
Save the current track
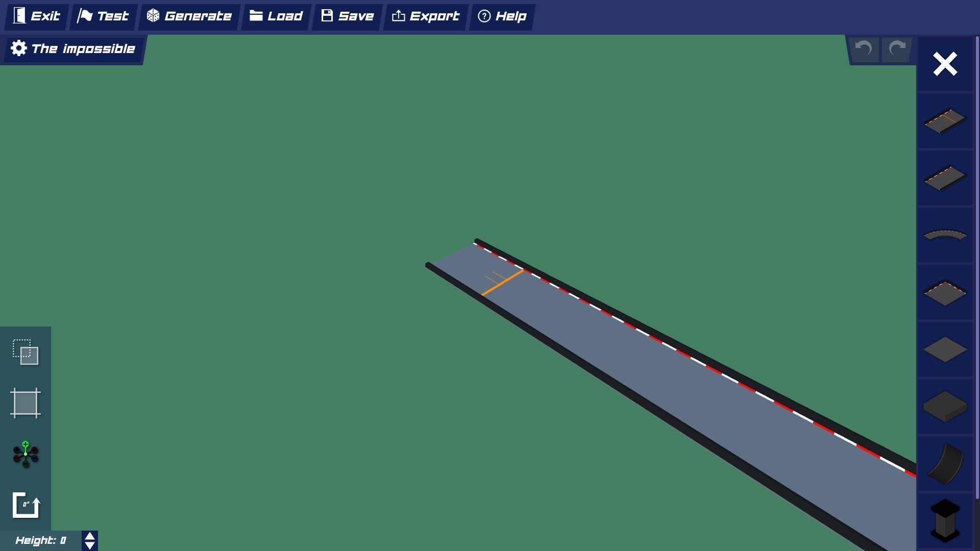pos(346,16)
